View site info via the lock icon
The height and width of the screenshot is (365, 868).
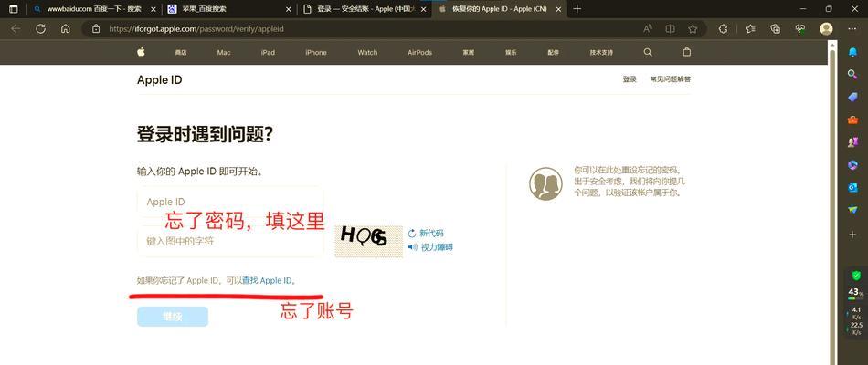coord(96,29)
